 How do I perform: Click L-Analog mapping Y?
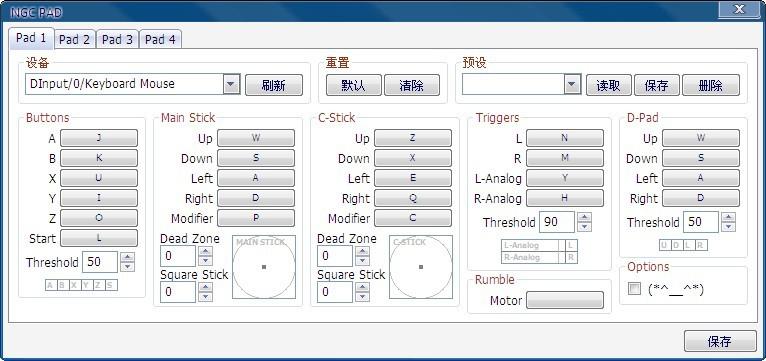pos(565,178)
